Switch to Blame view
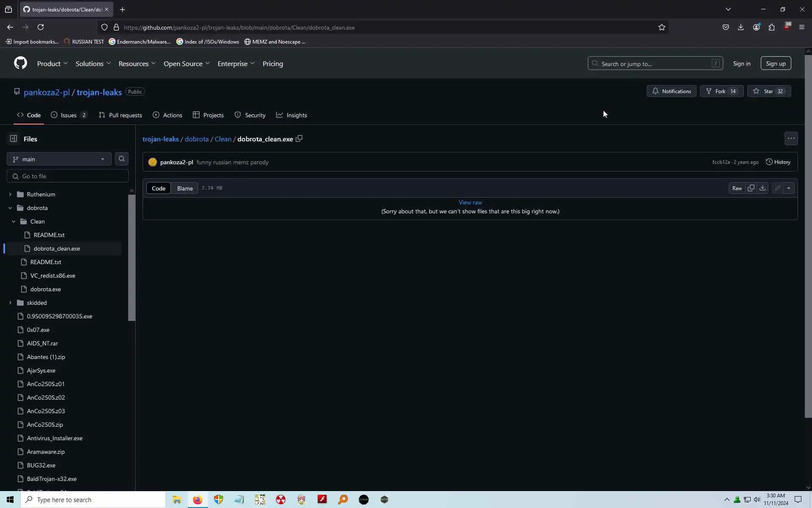812x508 pixels. point(185,188)
